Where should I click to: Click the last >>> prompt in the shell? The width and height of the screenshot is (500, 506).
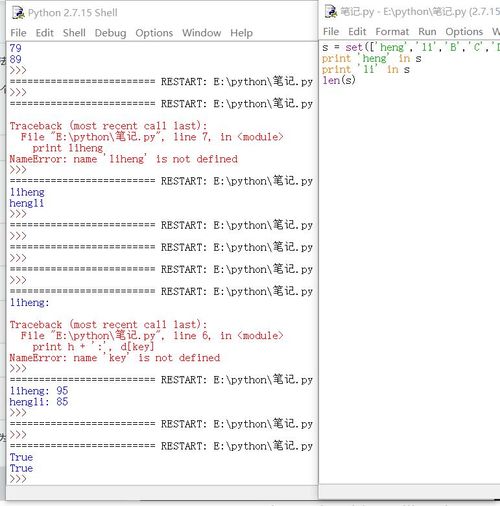tap(18, 479)
